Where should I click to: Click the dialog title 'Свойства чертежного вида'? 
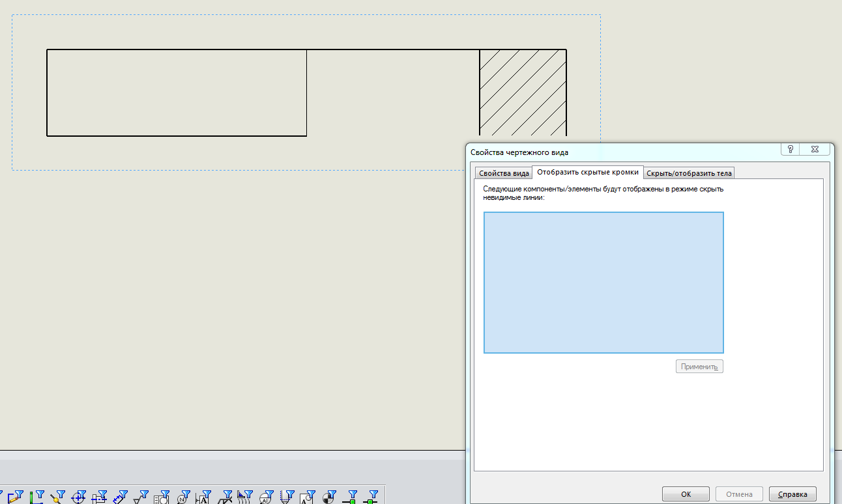point(519,152)
